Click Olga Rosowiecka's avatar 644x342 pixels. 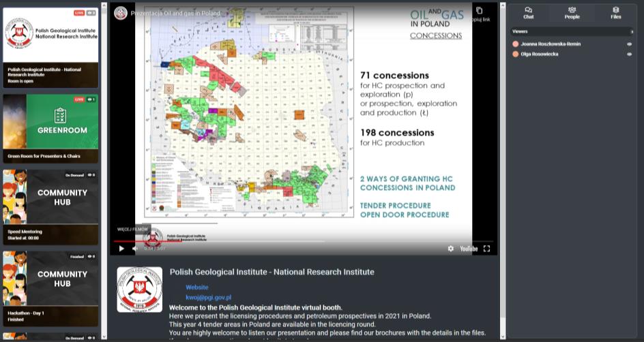tap(516, 54)
